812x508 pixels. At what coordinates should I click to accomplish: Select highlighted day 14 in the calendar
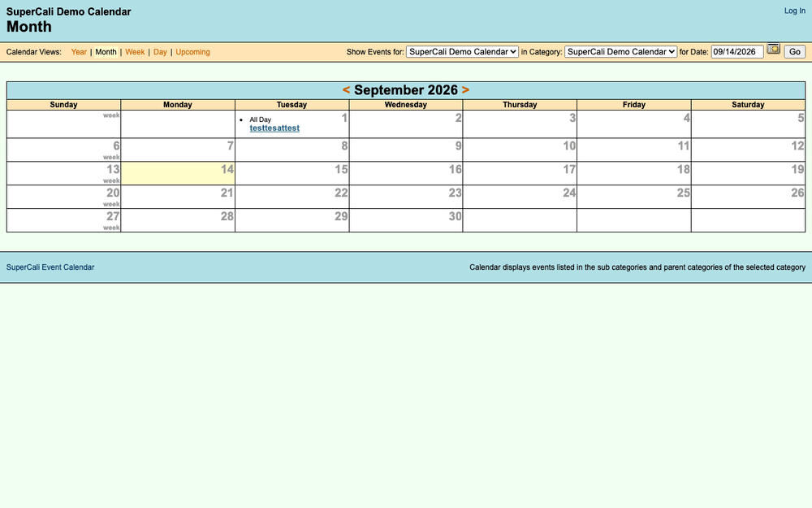(227, 170)
